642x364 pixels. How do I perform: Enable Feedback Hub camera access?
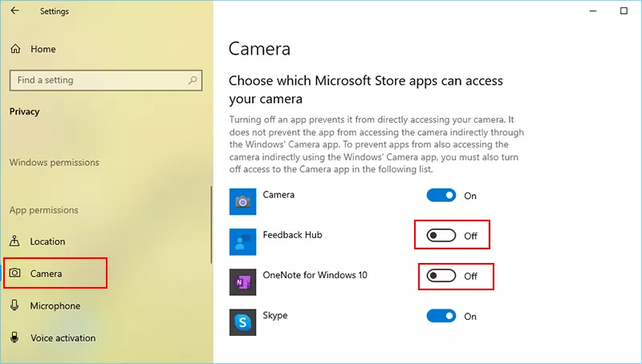pos(441,236)
